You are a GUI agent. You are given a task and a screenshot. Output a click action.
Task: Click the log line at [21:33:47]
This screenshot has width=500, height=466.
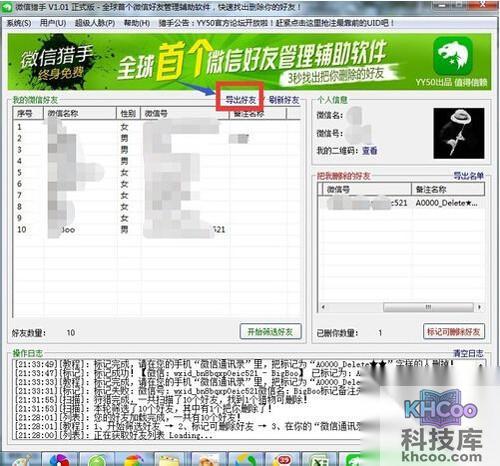[x=188, y=373]
